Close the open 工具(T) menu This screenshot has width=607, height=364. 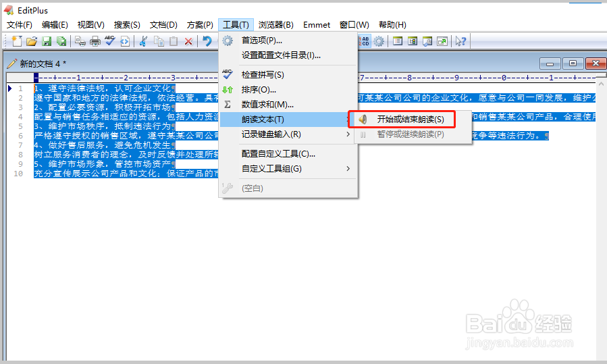[236, 25]
